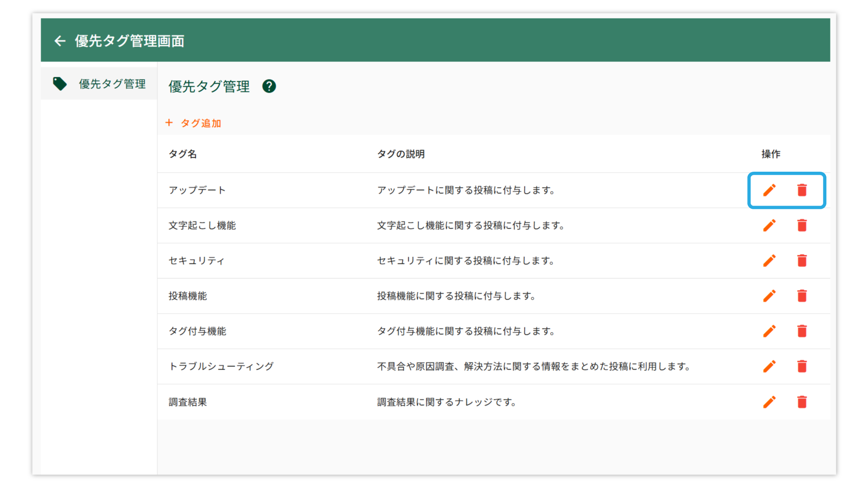This screenshot has height=488, width=868.
Task: Click the タグ追加 button
Action: (193, 123)
